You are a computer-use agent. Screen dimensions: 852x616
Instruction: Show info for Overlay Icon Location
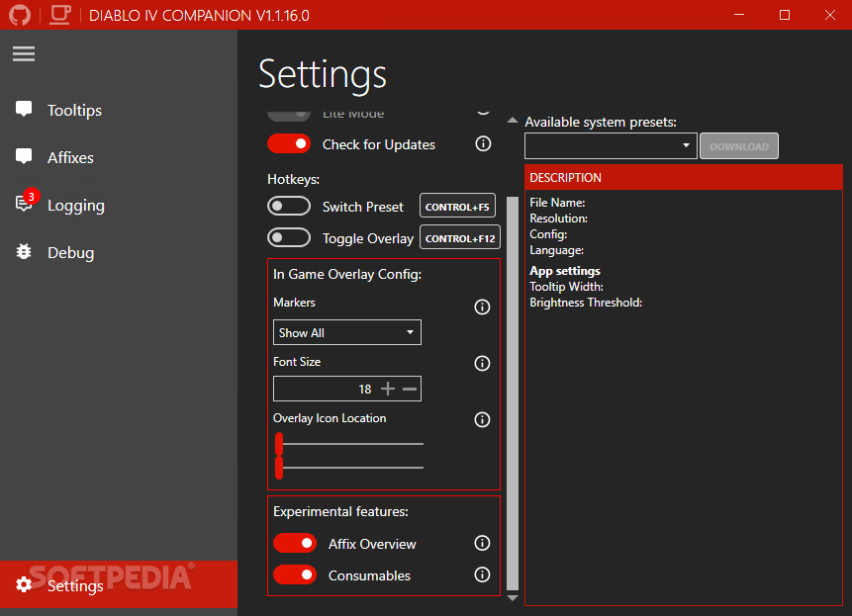[482, 419]
